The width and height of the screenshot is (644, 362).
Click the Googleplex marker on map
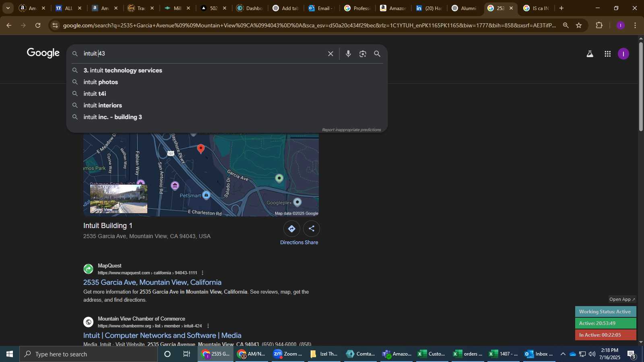(x=297, y=202)
